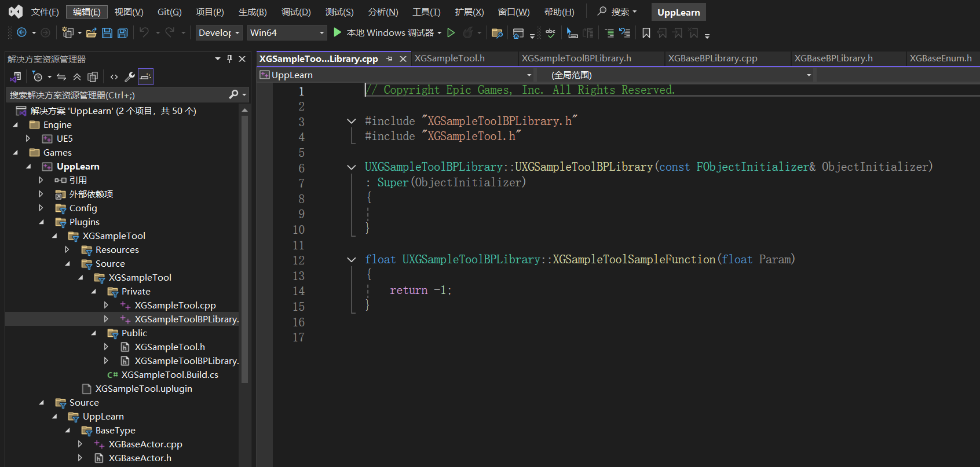Screen dimensions: 980x467
Task: Expand the Resources folder node
Action: pyautogui.click(x=67, y=249)
